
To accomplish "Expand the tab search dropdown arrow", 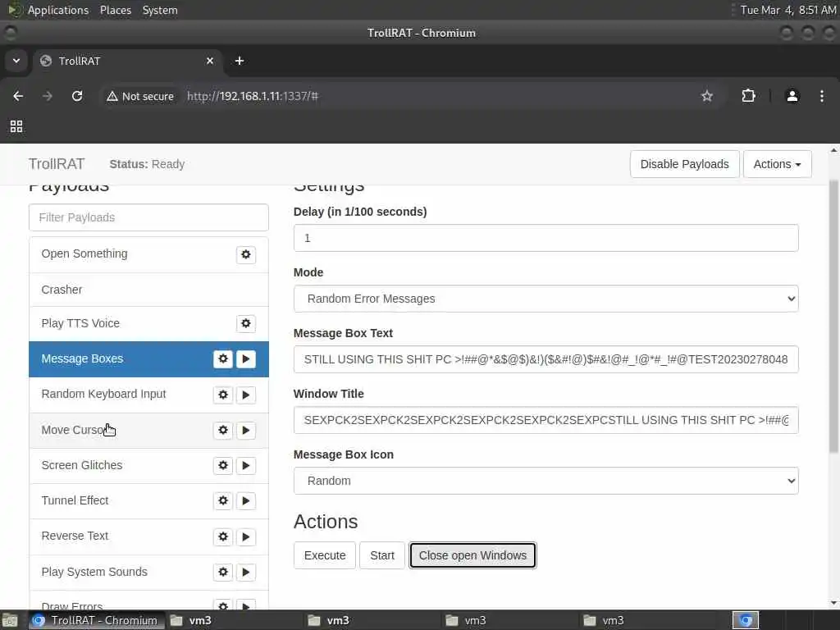I will click(x=16, y=61).
